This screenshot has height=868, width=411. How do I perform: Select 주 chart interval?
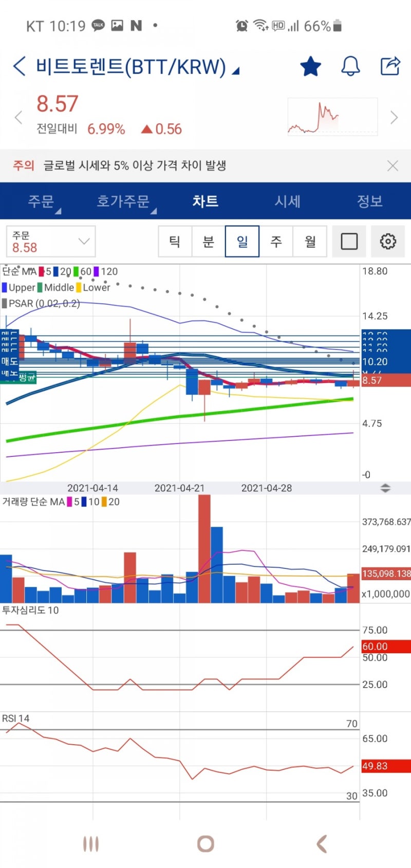[x=276, y=241]
